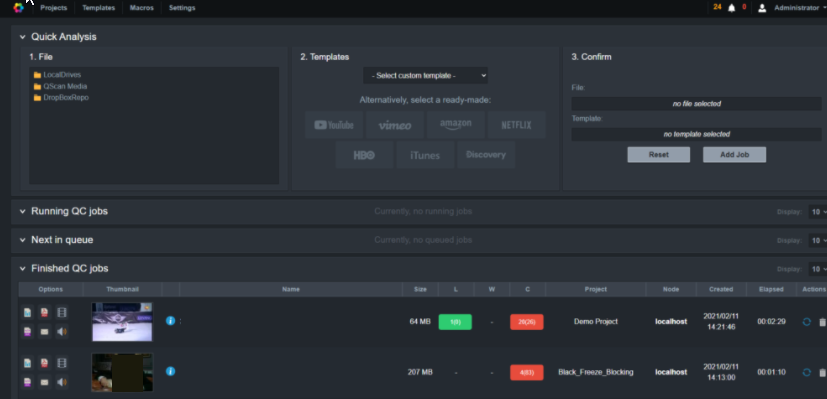Open the PDF report icon for Demo Project job
The width and height of the screenshot is (827, 399).
click(x=44, y=313)
